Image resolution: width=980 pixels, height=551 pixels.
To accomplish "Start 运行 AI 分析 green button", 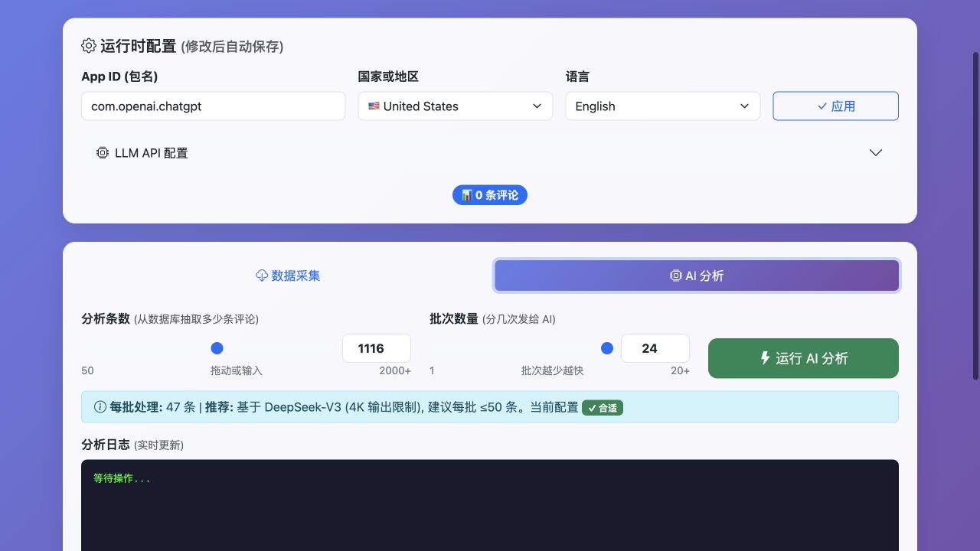I will 803,358.
